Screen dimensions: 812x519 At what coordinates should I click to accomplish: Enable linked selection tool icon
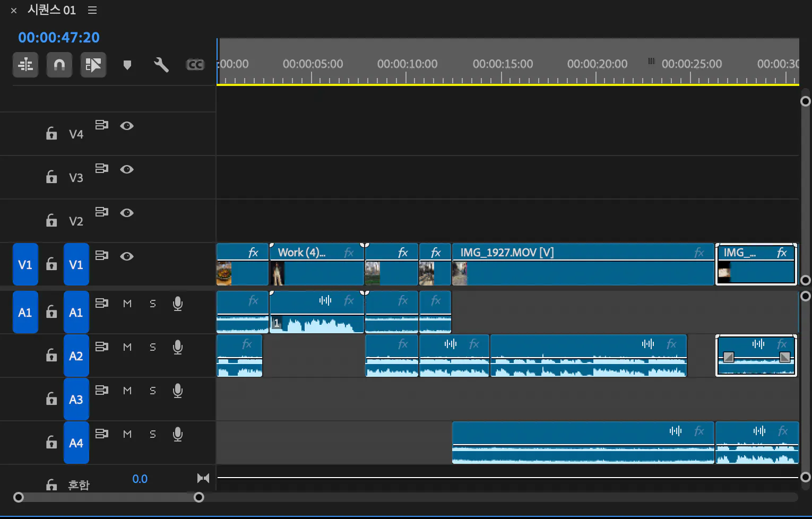pyautogui.click(x=93, y=65)
